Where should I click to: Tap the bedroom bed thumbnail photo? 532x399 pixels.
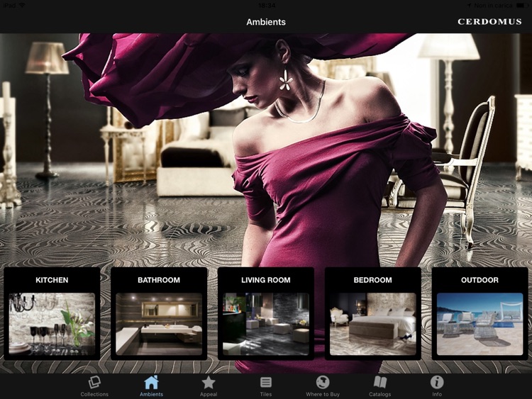(x=373, y=324)
